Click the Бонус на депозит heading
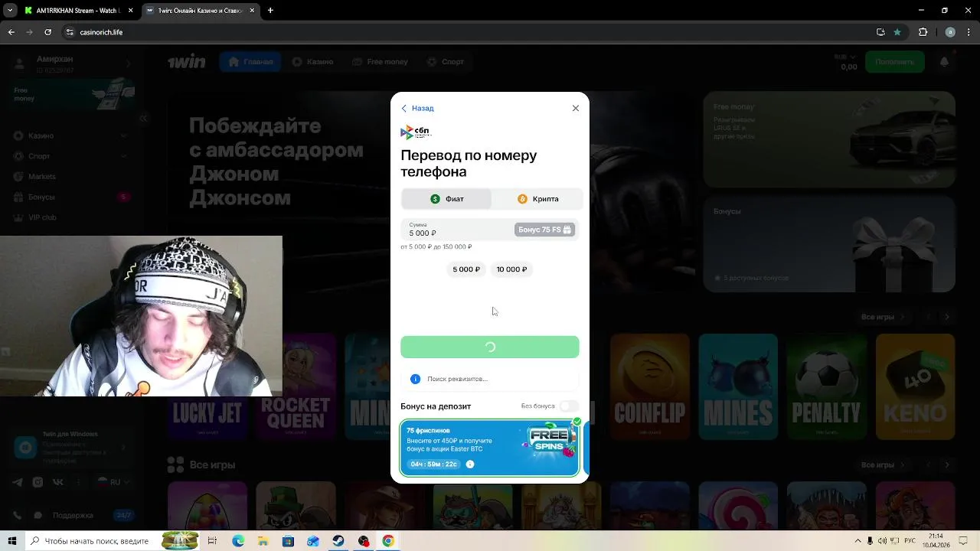The width and height of the screenshot is (980, 551). [436, 406]
